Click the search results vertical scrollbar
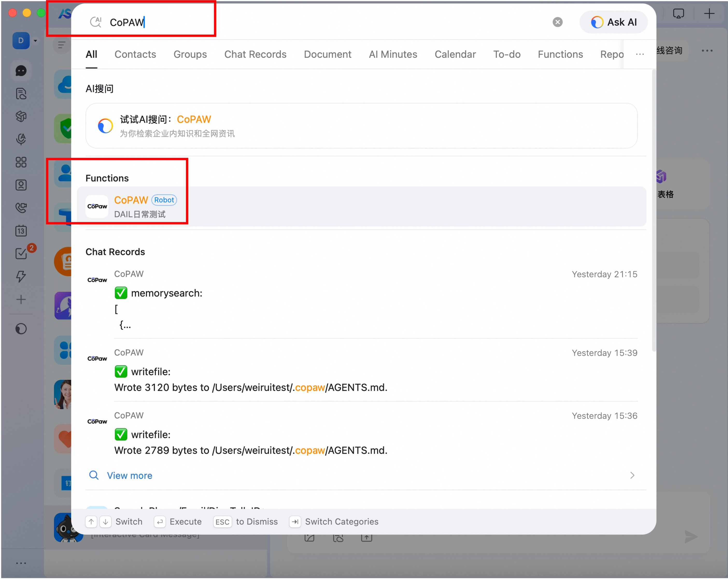This screenshot has height=579, width=728. [x=654, y=209]
